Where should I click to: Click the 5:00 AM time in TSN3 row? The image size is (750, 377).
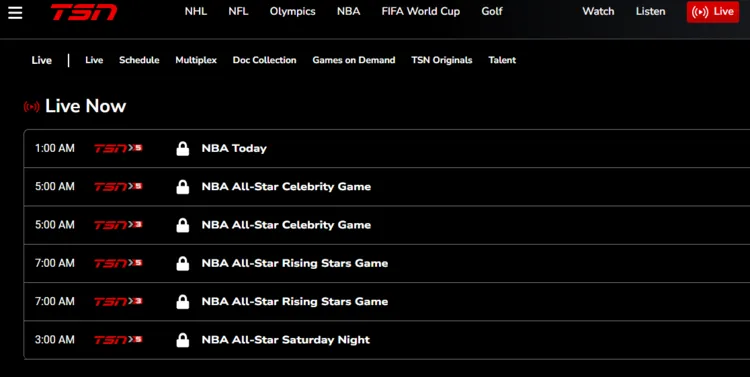pyautogui.click(x=55, y=225)
